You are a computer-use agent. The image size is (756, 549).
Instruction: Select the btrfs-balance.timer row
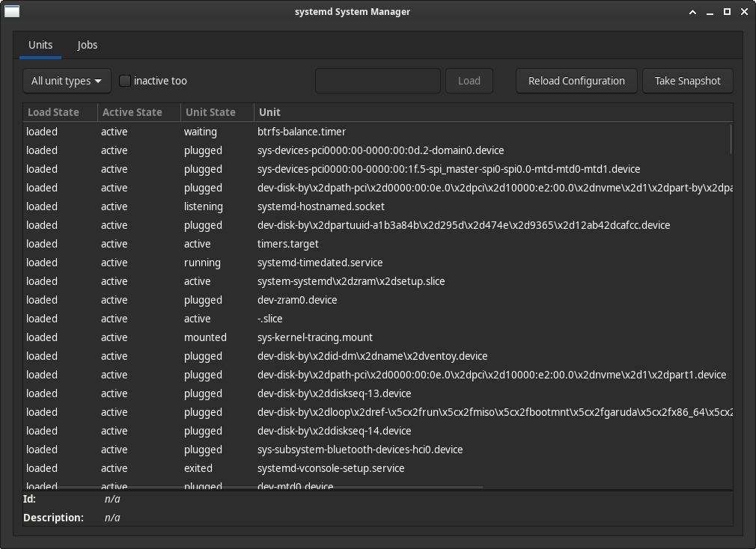tap(302, 132)
